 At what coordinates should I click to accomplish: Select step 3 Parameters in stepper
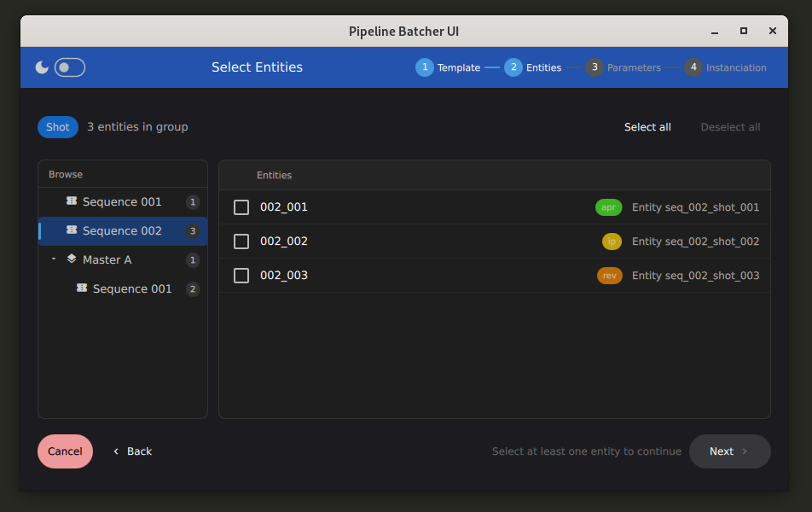pos(623,67)
